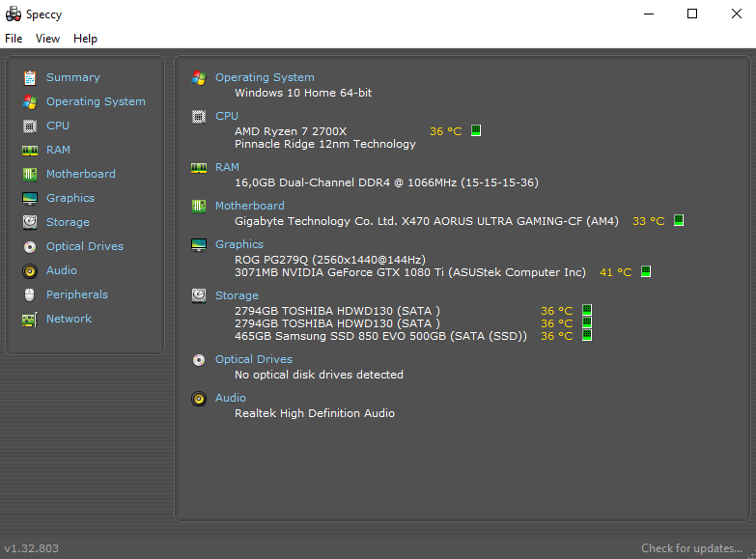Click the '16,0GB Dual-Channel DDR4' RAM line

386,182
